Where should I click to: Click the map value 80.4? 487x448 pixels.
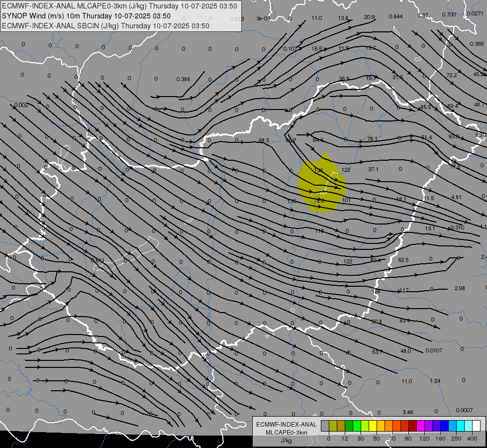(375, 260)
